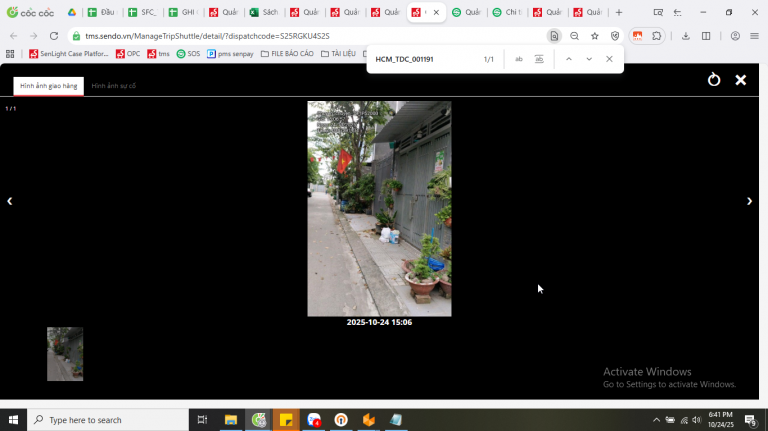Open the Cốc Cốc browser logo menu
Image resolution: width=768 pixels, height=431 pixels.
[x=30, y=12]
